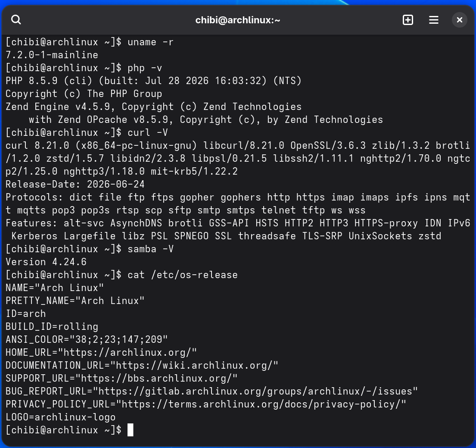Viewport: 476px width, 448px height.
Task: Click 'Copyright (c) The PHP Group' line
Action: tap(84, 94)
